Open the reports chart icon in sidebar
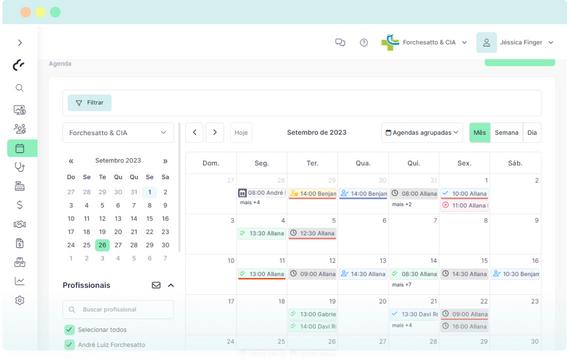This screenshot has width=569, height=362. coord(20,281)
